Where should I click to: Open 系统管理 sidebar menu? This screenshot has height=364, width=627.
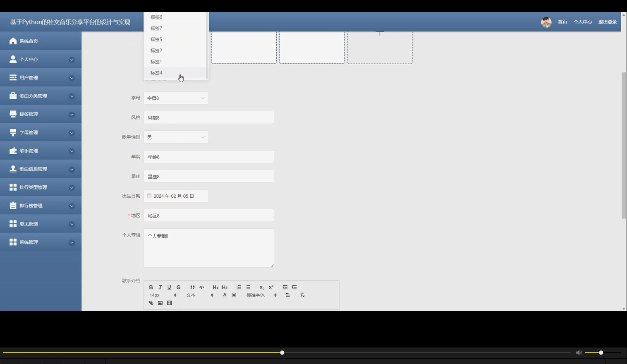pyautogui.click(x=41, y=242)
